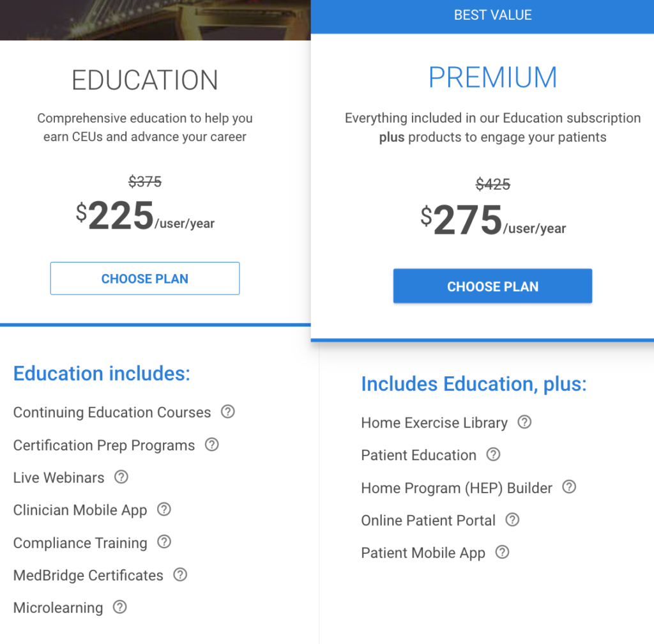654x644 pixels.
Task: Click the $275 per user price
Action: (x=492, y=220)
